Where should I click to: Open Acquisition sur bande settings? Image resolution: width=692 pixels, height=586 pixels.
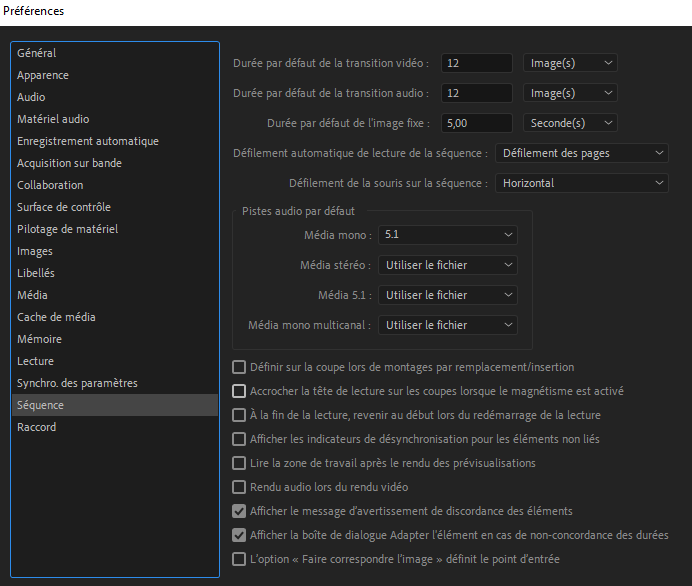coord(115,163)
